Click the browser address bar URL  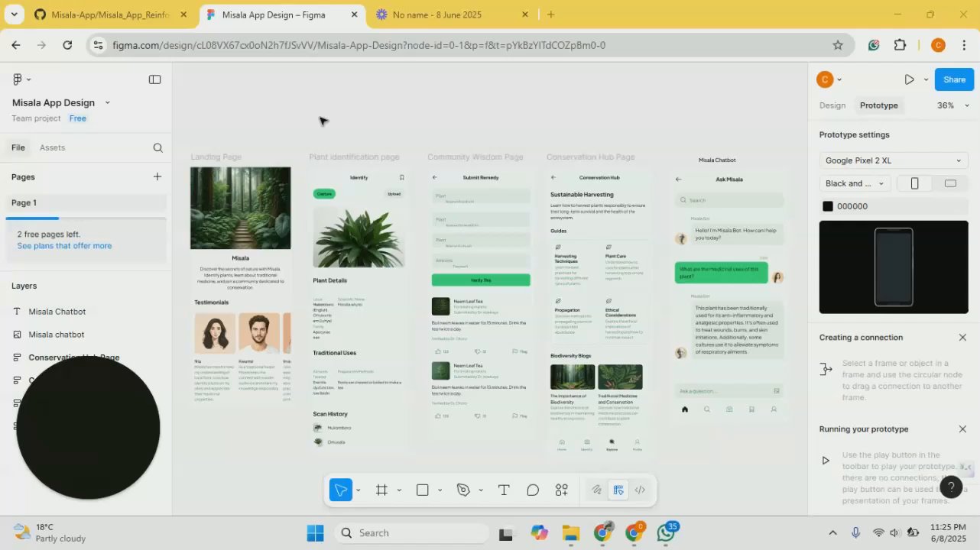[359, 45]
